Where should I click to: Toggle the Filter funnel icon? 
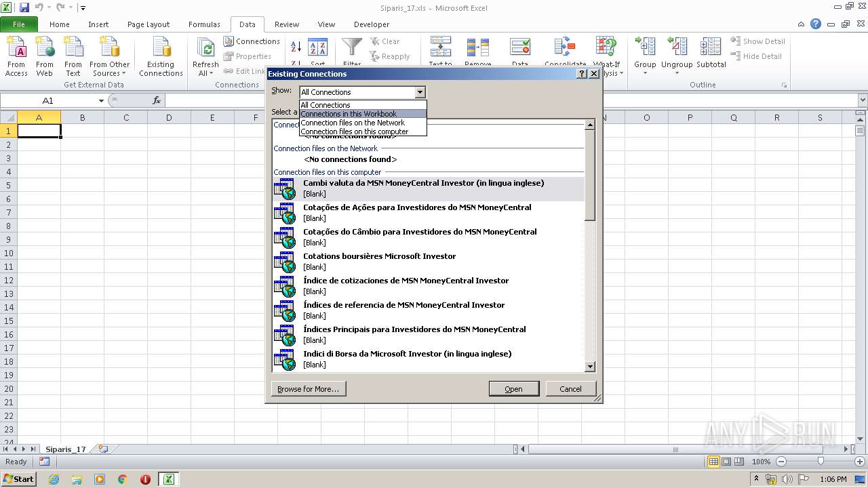coord(352,47)
